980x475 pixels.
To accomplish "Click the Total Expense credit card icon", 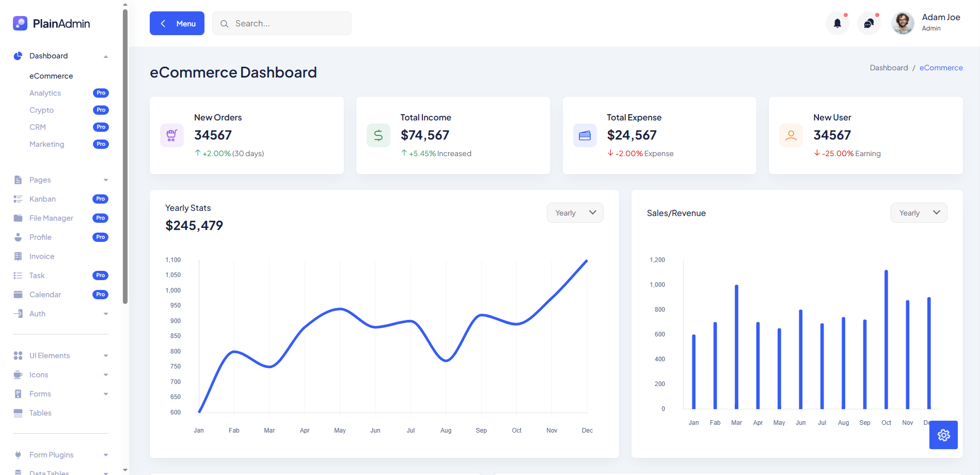I will pyautogui.click(x=585, y=135).
